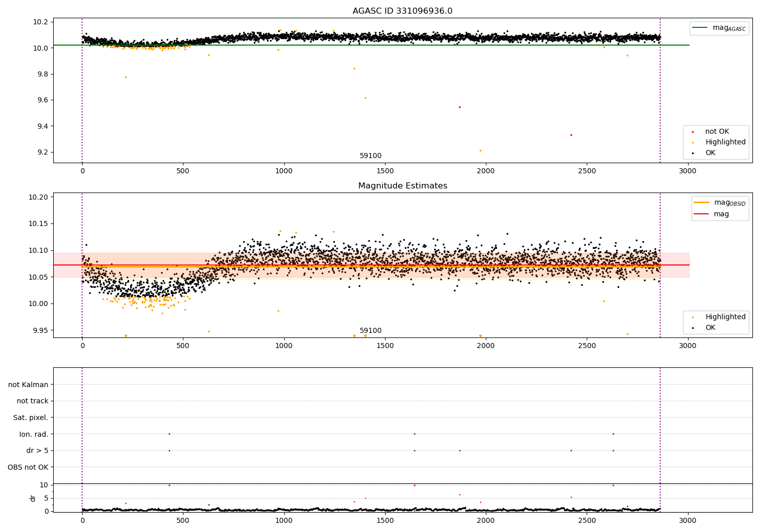Viewport: 760px width, 532px height.
Task: Click the red not-OK point near 9.33
Action: (571, 135)
